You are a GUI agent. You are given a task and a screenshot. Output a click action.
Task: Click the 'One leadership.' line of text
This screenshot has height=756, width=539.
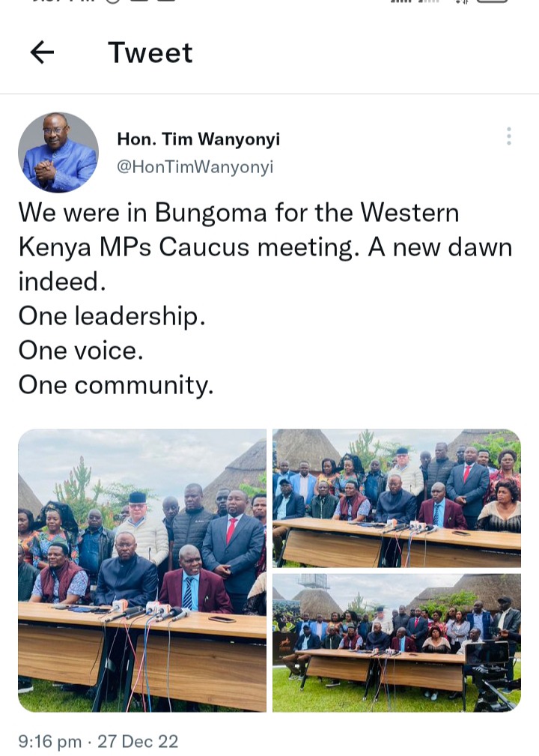pyautogui.click(x=112, y=316)
